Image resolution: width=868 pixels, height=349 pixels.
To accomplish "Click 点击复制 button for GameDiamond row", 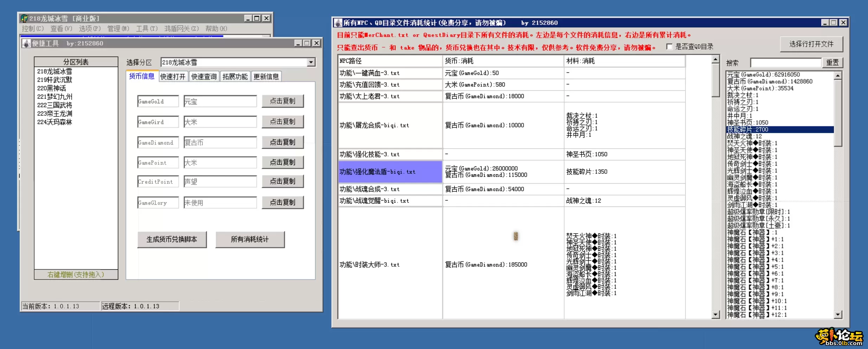I will [x=283, y=142].
